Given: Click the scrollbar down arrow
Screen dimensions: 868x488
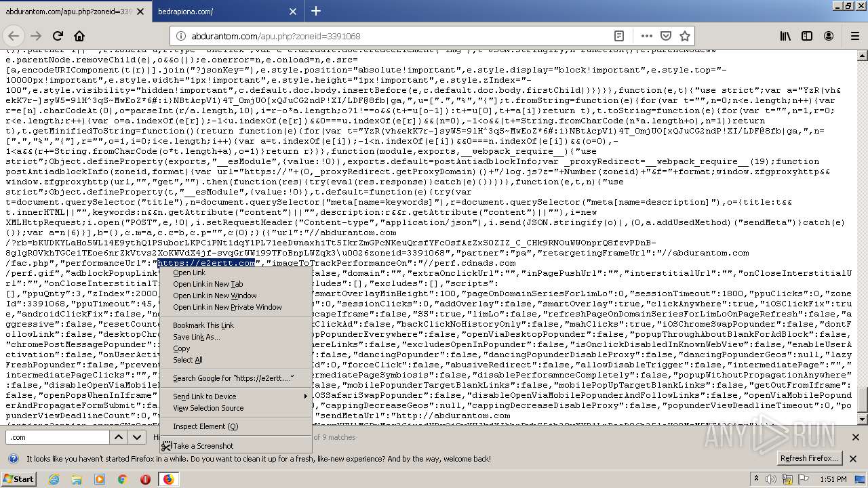Looking at the screenshot, I should pyautogui.click(x=863, y=420).
